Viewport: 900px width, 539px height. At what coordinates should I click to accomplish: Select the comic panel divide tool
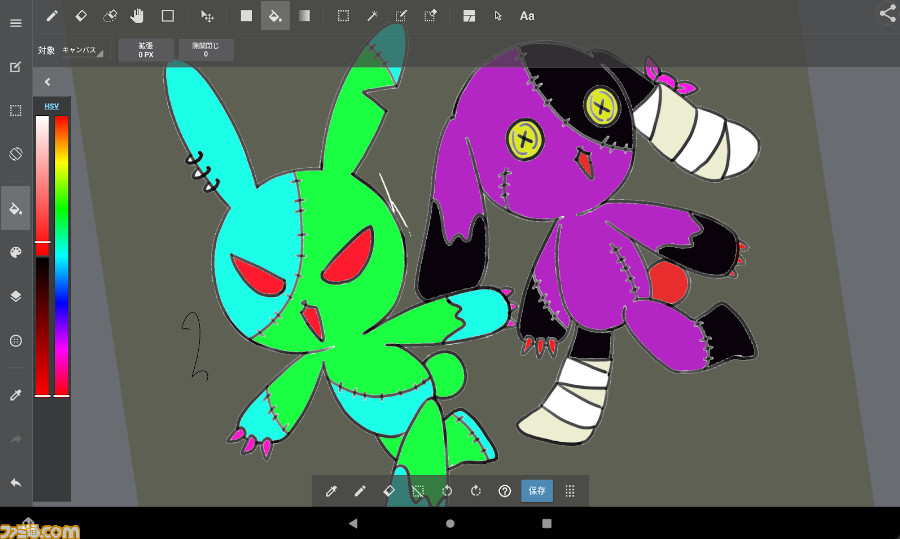click(469, 16)
